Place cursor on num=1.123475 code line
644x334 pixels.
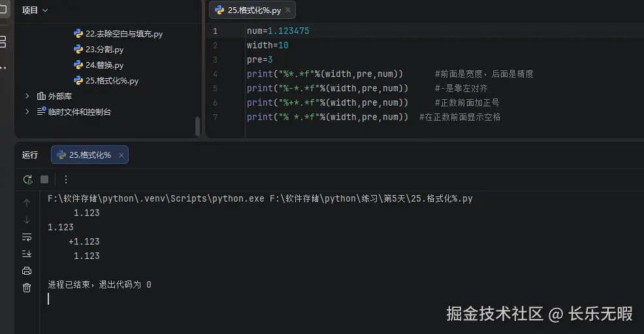278,31
